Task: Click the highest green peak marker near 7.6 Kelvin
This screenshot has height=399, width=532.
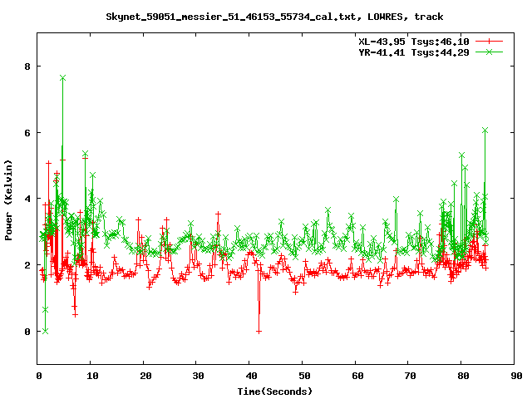Action: [62, 78]
